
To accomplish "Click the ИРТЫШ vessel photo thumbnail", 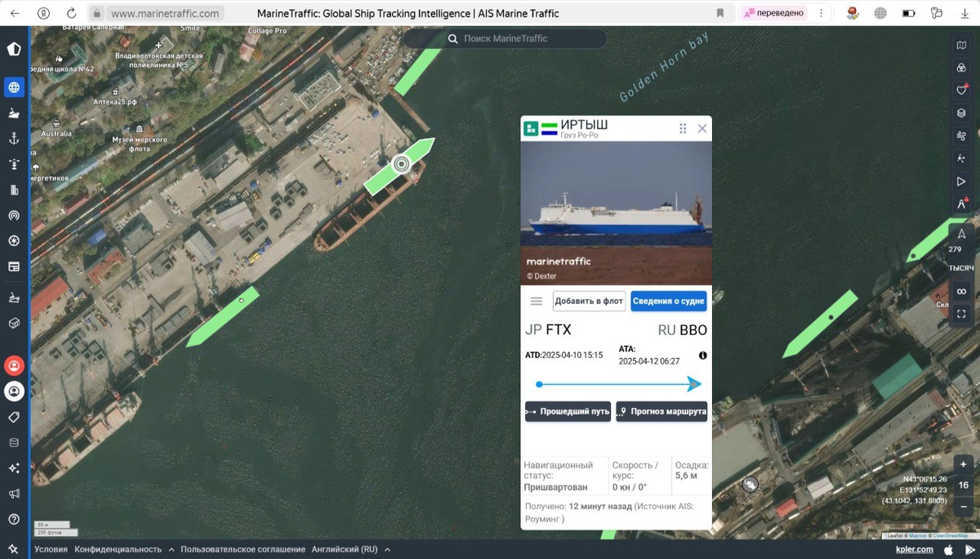I will (616, 212).
